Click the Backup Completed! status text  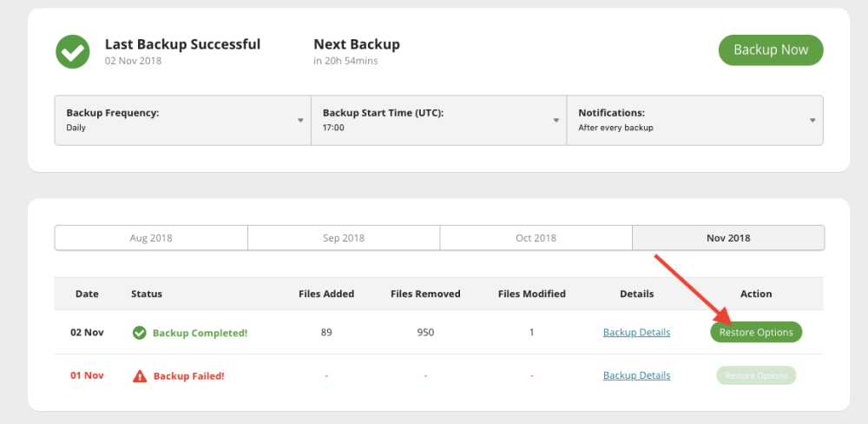(x=200, y=333)
